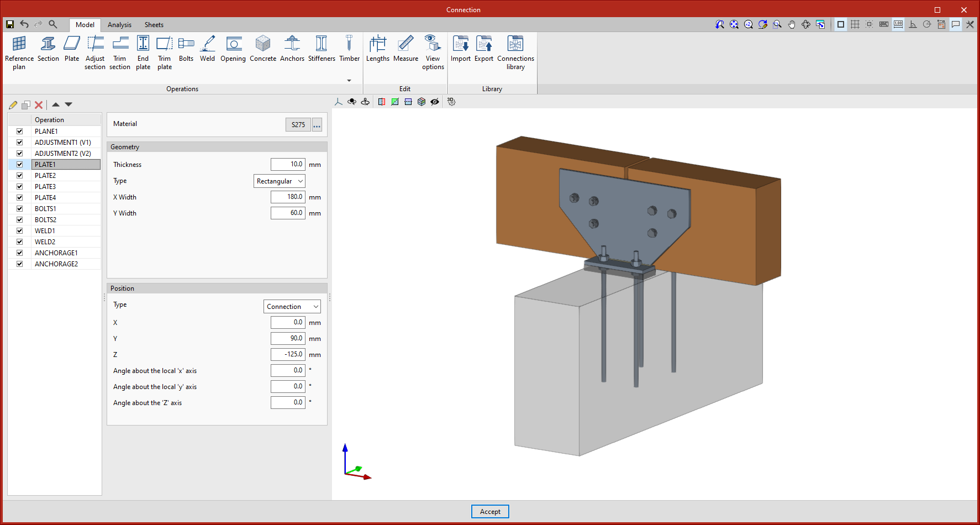This screenshot has width=980, height=525.
Task: Select the Plate operation tool
Action: [x=71, y=50]
